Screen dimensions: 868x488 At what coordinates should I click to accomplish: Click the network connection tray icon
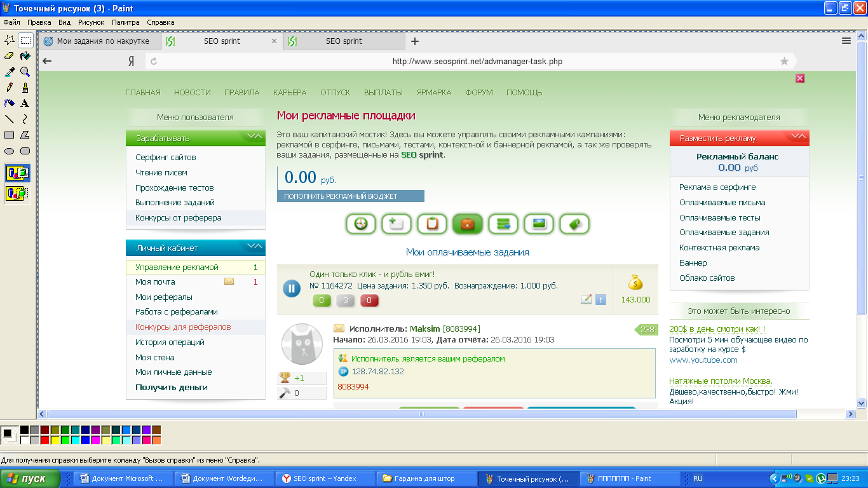(x=786, y=478)
